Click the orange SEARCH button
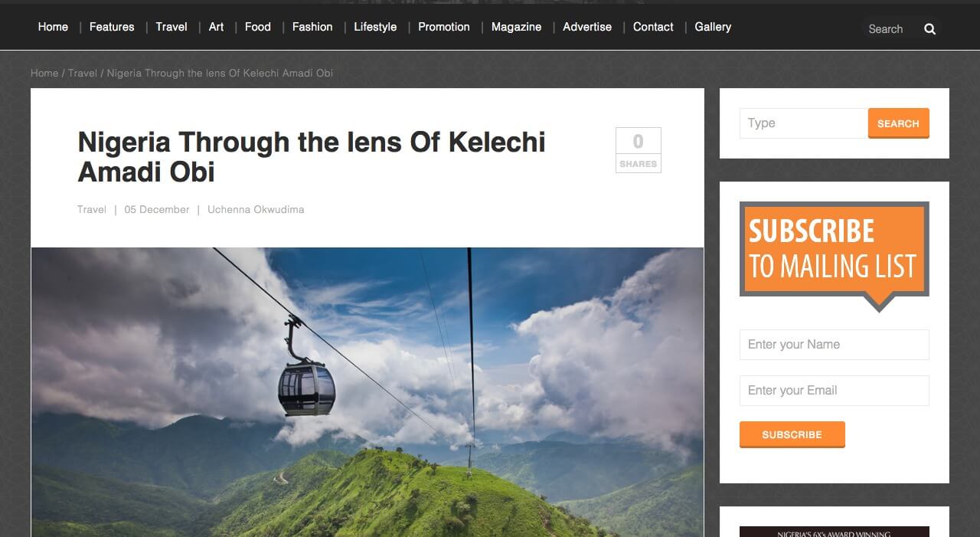Screen dimensions: 980x537 [x=898, y=123]
